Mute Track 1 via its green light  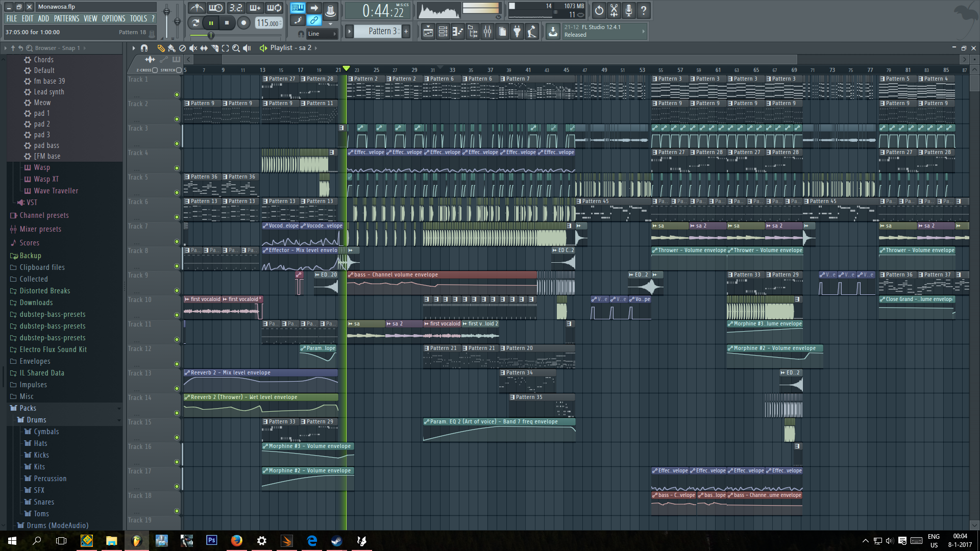click(177, 94)
